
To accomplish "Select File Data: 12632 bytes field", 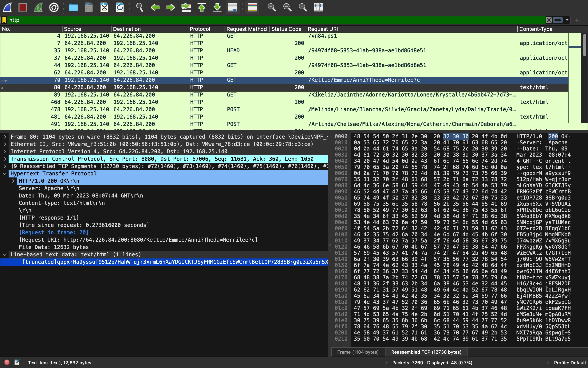I will (x=54, y=247).
